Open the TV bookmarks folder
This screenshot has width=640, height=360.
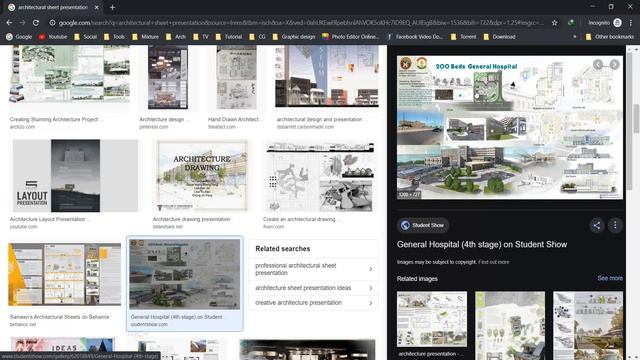(201, 37)
